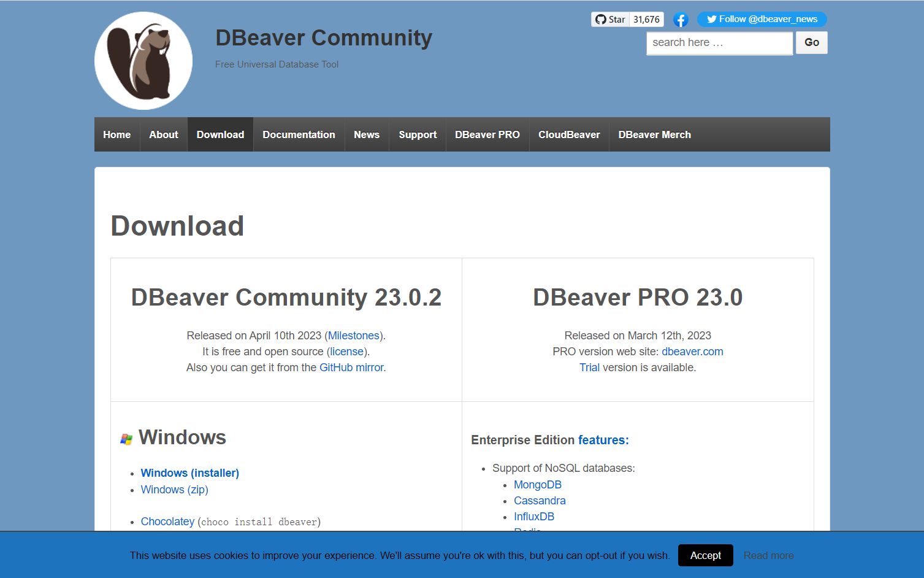The height and width of the screenshot is (578, 924).
Task: Open the Support menu item
Action: pos(418,134)
